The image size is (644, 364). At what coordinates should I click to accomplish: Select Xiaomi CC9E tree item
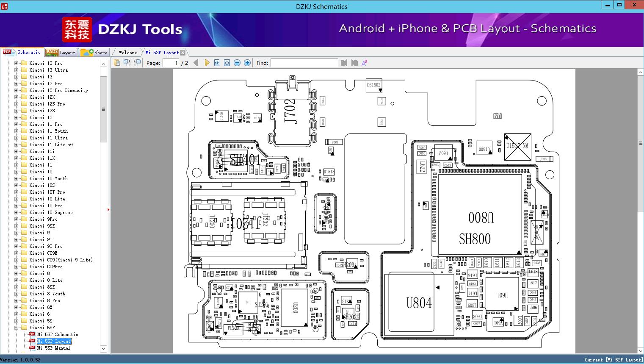43,253
